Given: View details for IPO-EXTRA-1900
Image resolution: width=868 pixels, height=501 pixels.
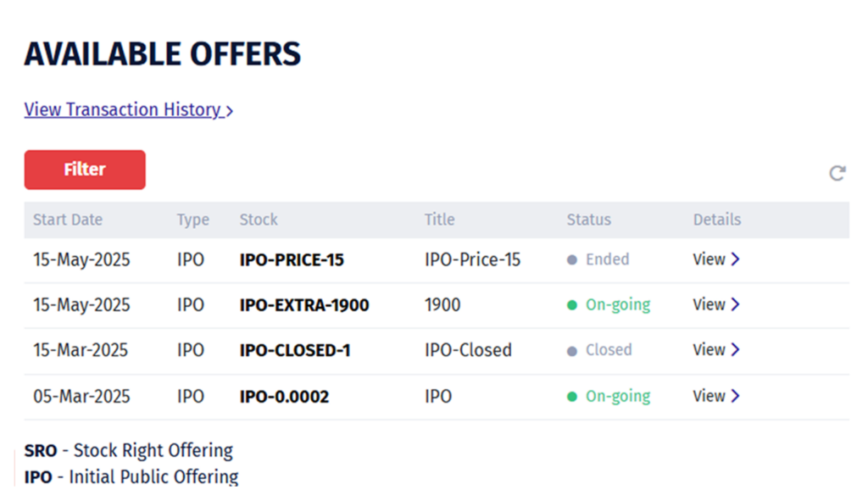Looking at the screenshot, I should pos(716,304).
